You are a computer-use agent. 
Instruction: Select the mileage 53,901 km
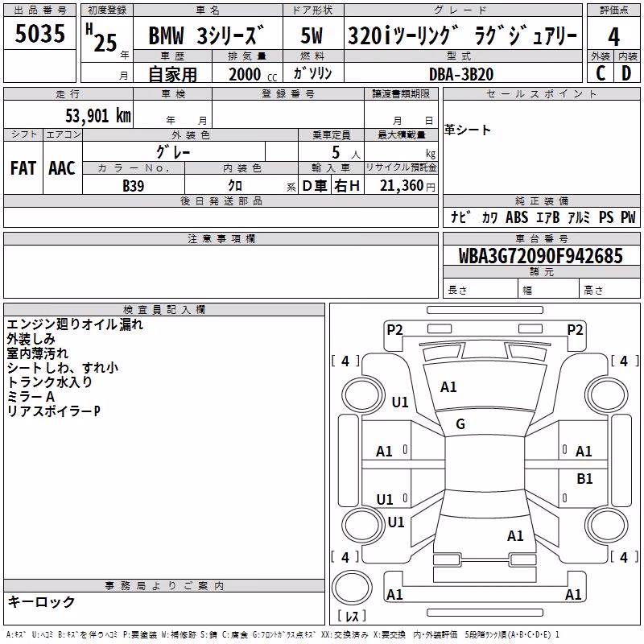click(98, 116)
